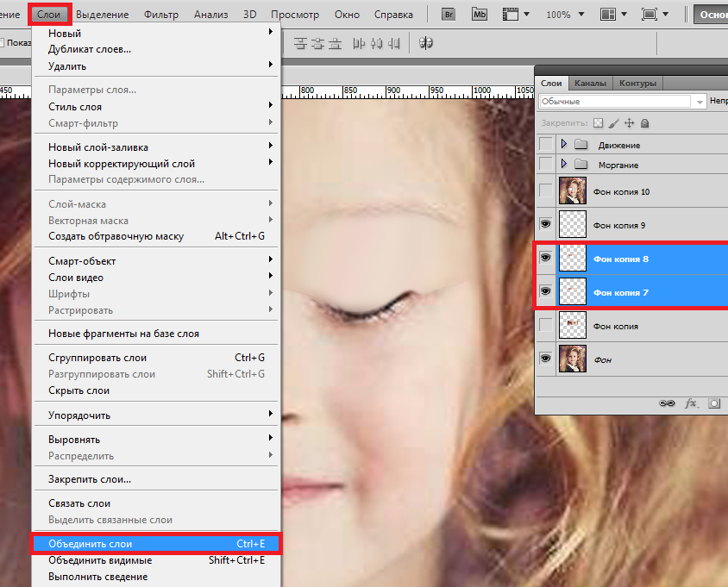Lock layer position with move icon

point(629,123)
